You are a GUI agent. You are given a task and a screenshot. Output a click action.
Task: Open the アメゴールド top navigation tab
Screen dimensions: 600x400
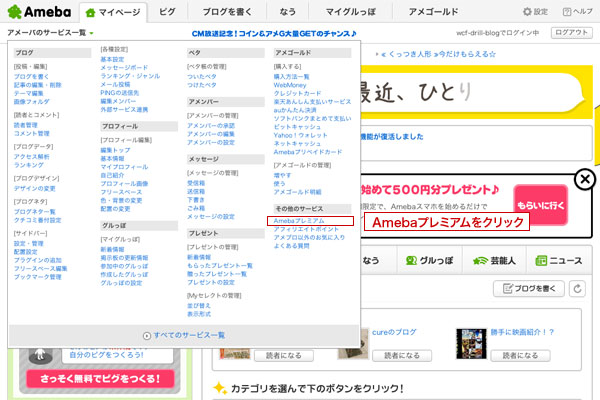(x=433, y=12)
